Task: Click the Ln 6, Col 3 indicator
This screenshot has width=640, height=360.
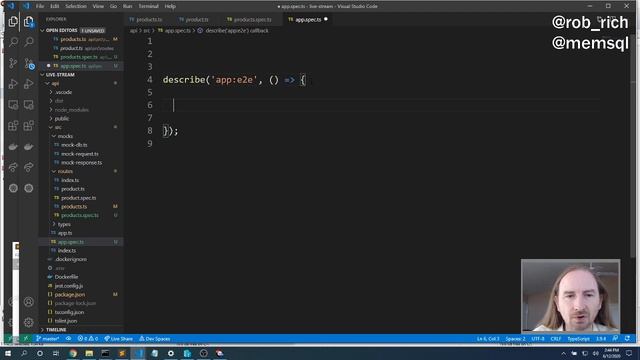Action: coord(488,339)
